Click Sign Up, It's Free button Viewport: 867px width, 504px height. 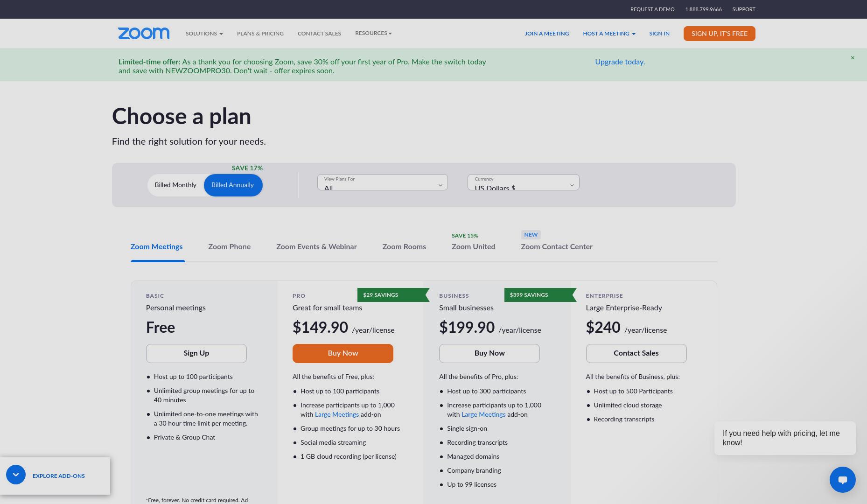719,34
